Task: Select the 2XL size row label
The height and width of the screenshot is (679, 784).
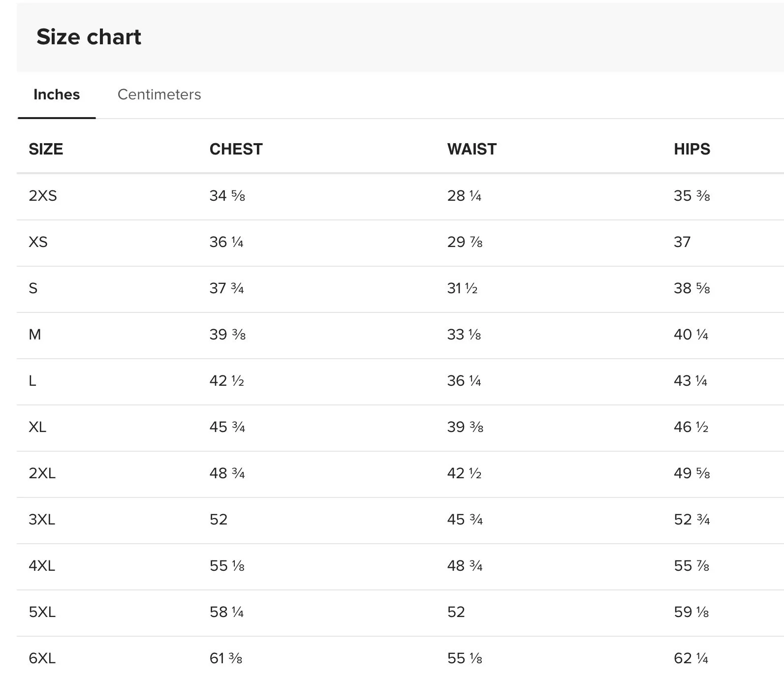Action: pos(42,473)
